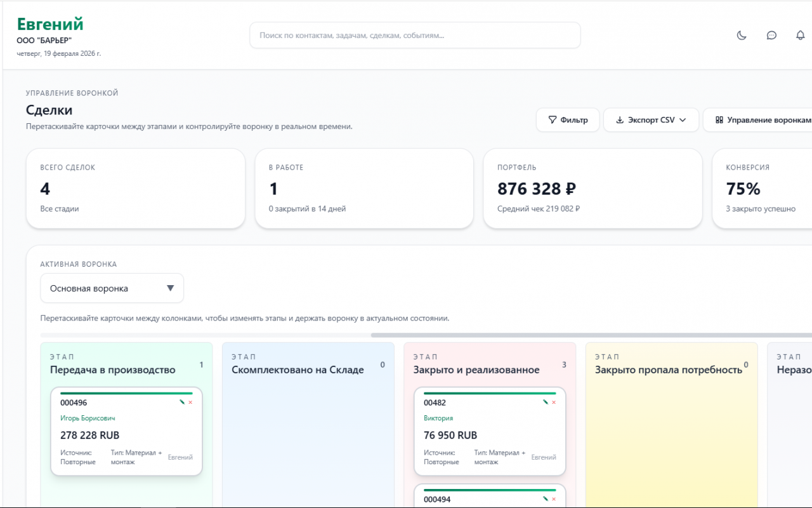This screenshot has height=508, width=812.
Task: Click deal number 00482
Action: coord(435,403)
